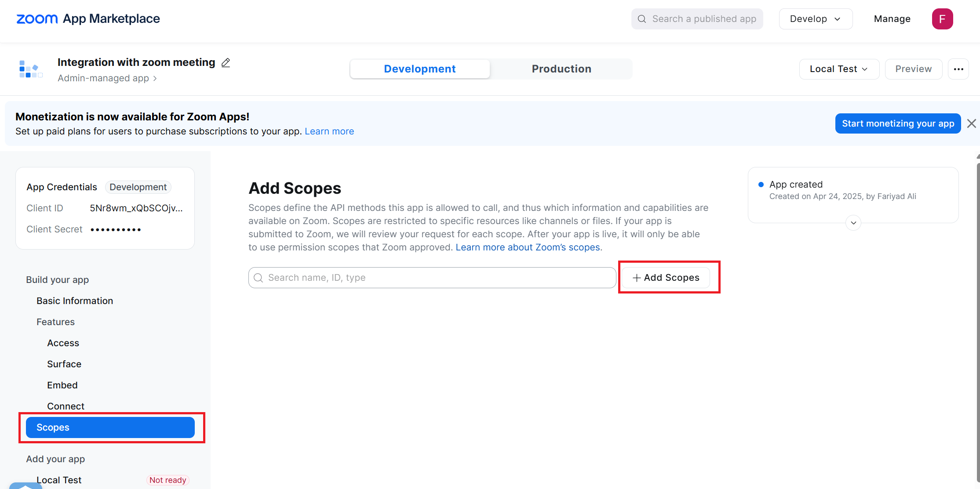
Task: Click the Zoom logo in the header
Action: [37, 19]
